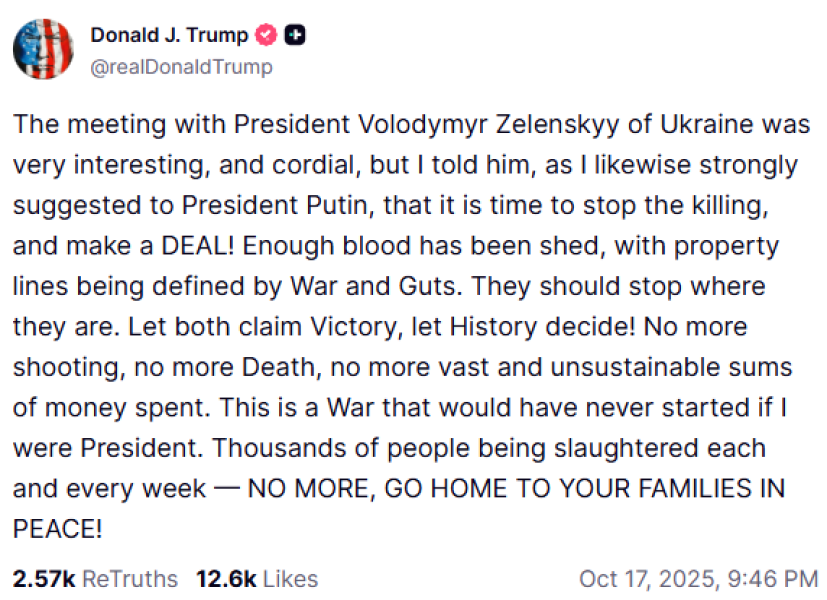Click the American flag profile picture
The height and width of the screenshot is (600, 827).
[x=43, y=48]
